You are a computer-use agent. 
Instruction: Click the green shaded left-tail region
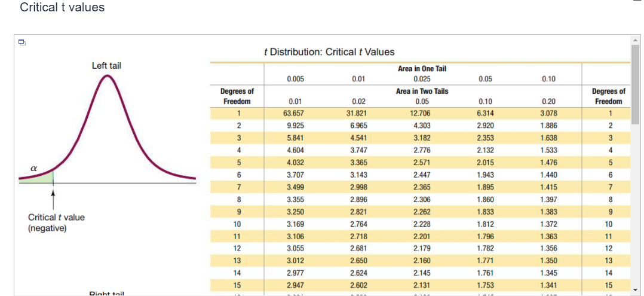coord(43,178)
